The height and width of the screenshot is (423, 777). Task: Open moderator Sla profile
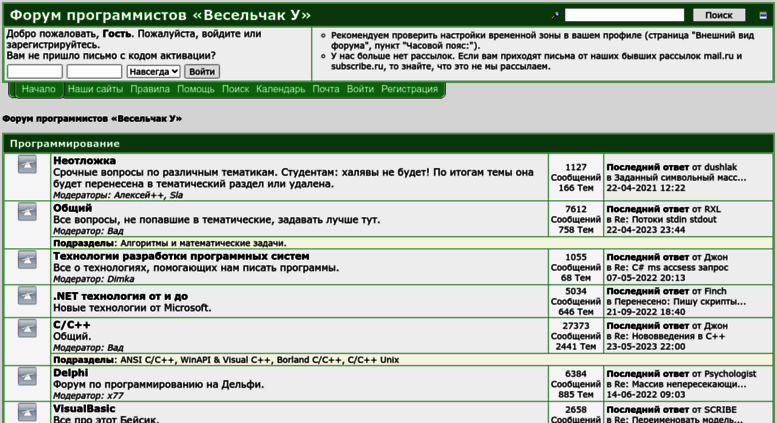tap(176, 195)
